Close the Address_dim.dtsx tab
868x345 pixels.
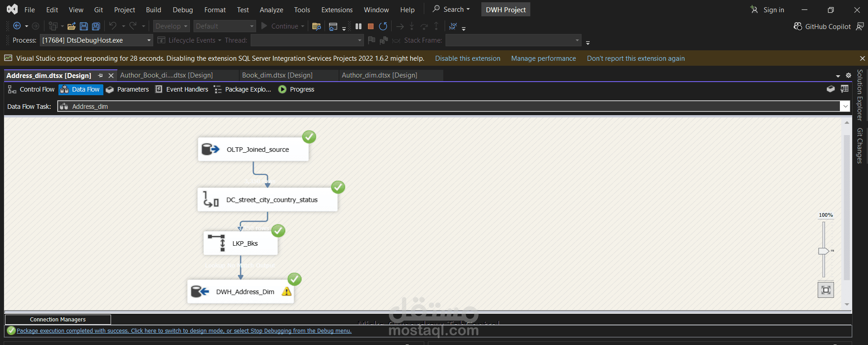(111, 75)
